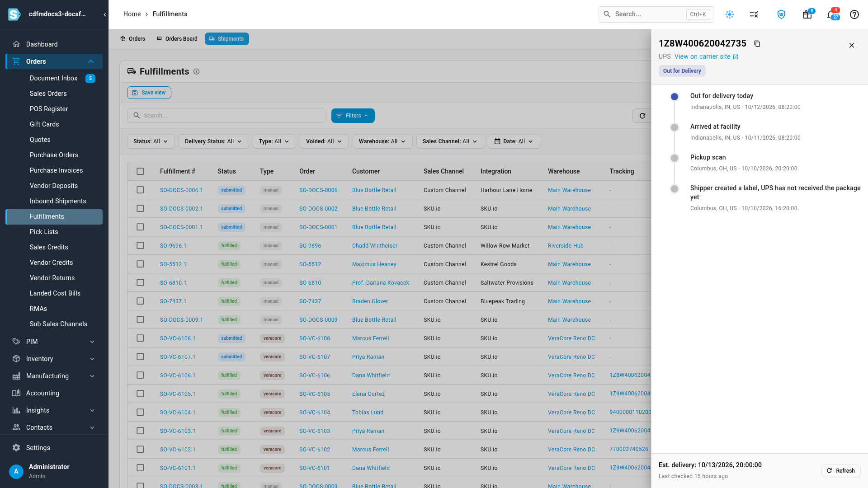Check the row SO-VC-6104.1
The image size is (868, 488).
(140, 412)
